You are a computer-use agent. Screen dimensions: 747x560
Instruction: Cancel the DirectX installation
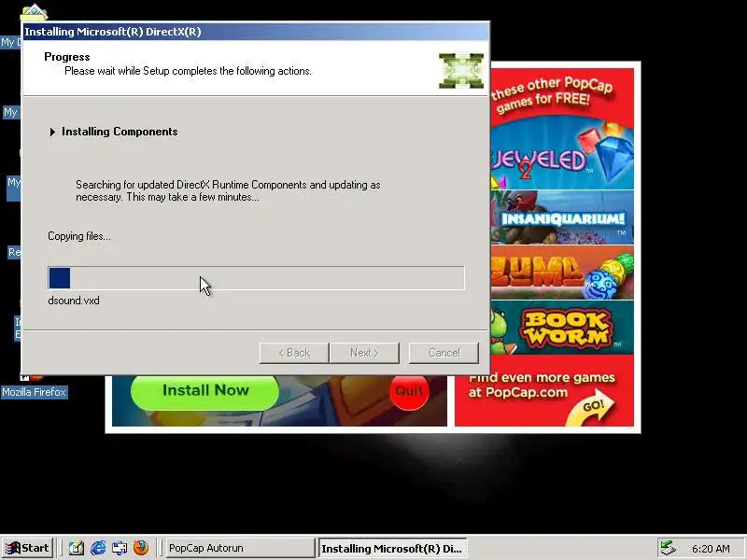(x=444, y=353)
